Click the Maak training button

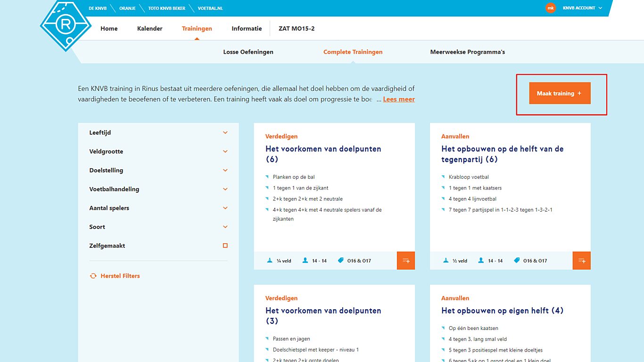(x=559, y=93)
